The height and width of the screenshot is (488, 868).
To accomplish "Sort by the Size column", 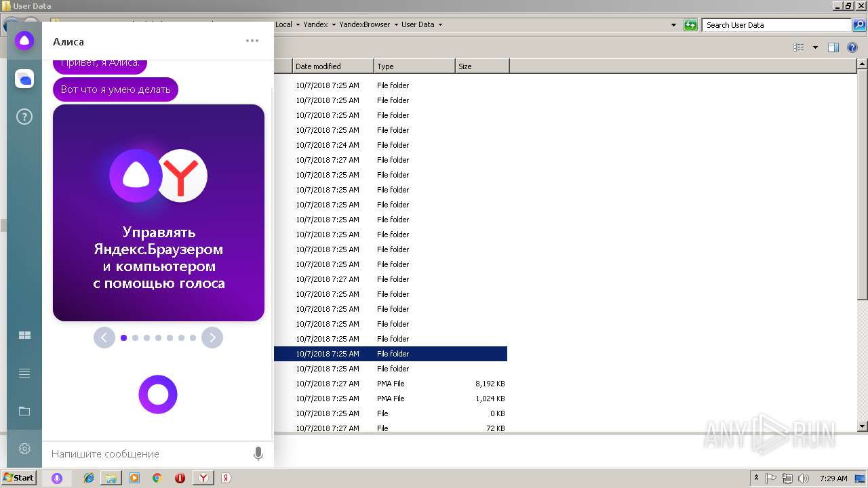I will pos(482,66).
